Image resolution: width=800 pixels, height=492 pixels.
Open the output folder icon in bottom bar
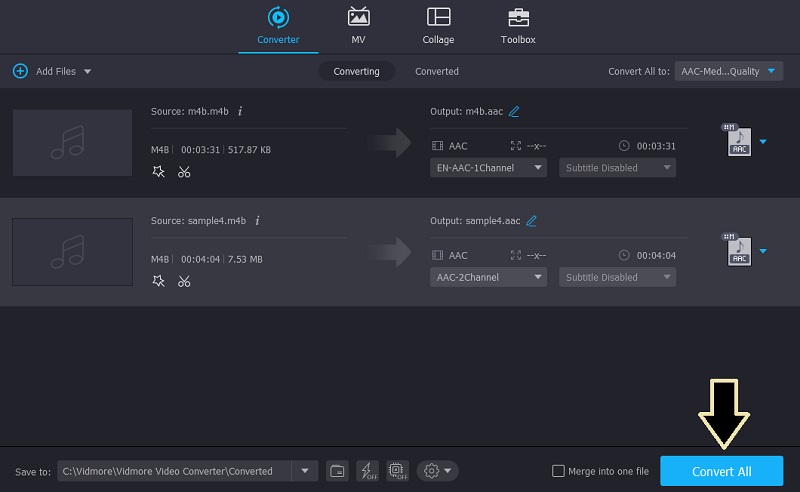coord(337,471)
